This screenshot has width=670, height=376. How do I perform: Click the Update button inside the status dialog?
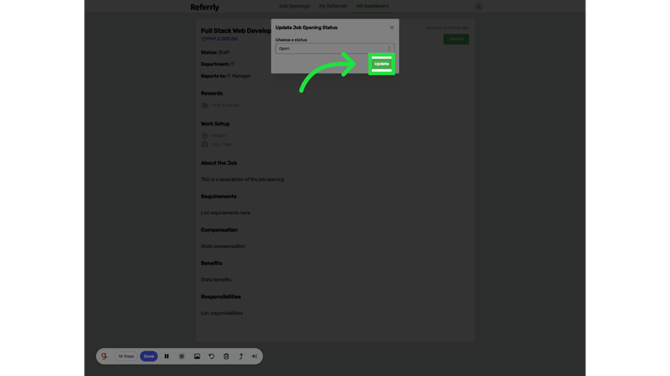coord(381,64)
